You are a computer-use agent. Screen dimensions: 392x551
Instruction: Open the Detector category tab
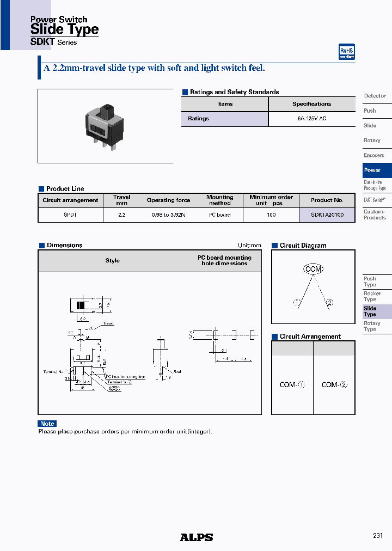point(375,96)
